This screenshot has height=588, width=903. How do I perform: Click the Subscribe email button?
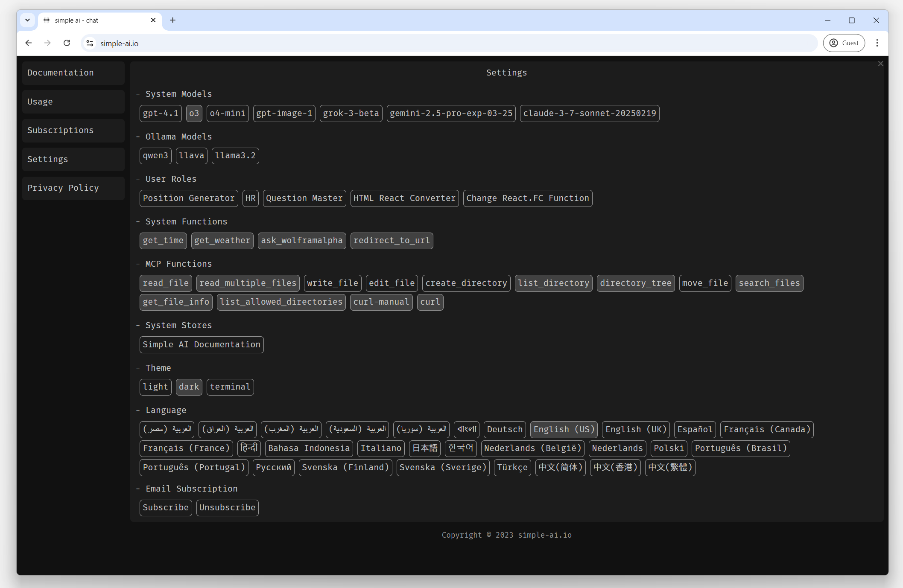point(166,508)
